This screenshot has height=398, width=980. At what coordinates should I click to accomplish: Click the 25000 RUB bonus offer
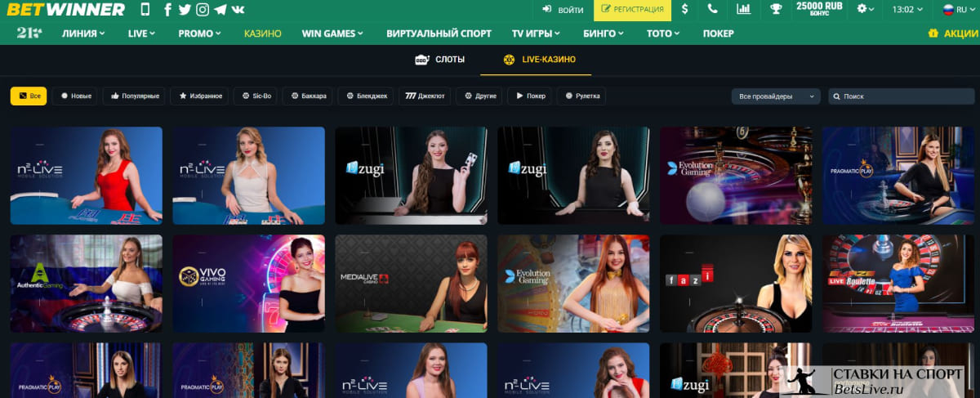[x=819, y=10]
